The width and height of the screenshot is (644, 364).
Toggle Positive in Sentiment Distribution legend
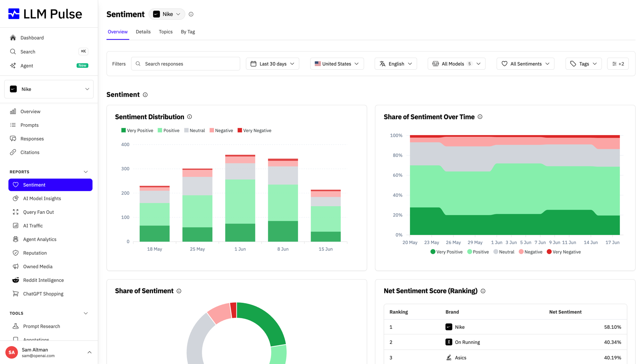(169, 131)
